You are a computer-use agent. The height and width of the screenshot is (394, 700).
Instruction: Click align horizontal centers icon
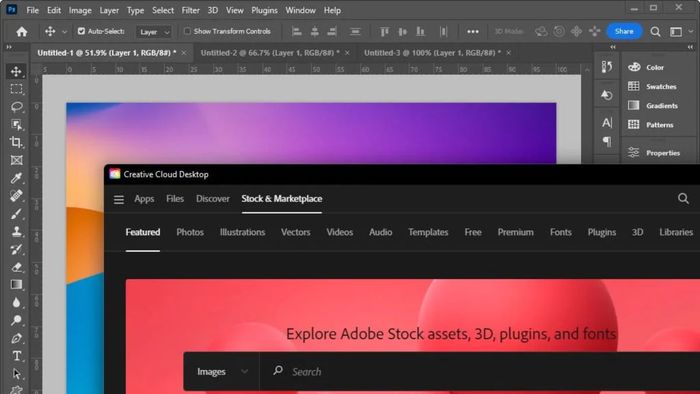click(x=315, y=31)
